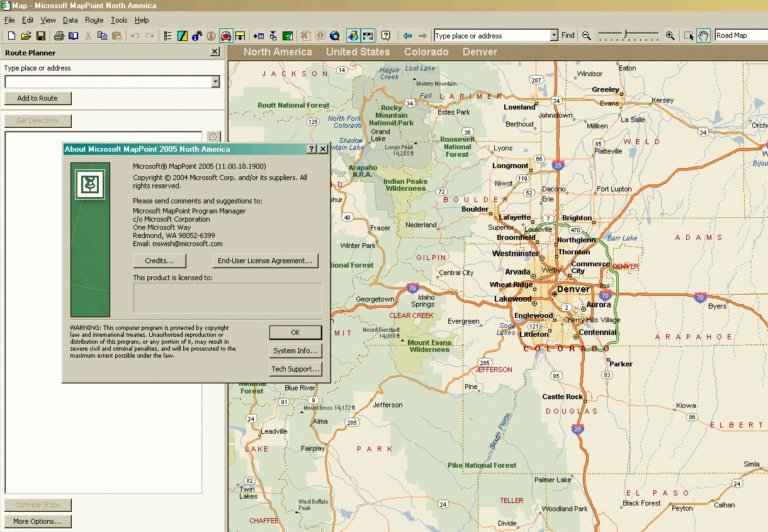Screen dimensions: 768x532
Task: Click the Greeley label on map
Action: coord(606,89)
